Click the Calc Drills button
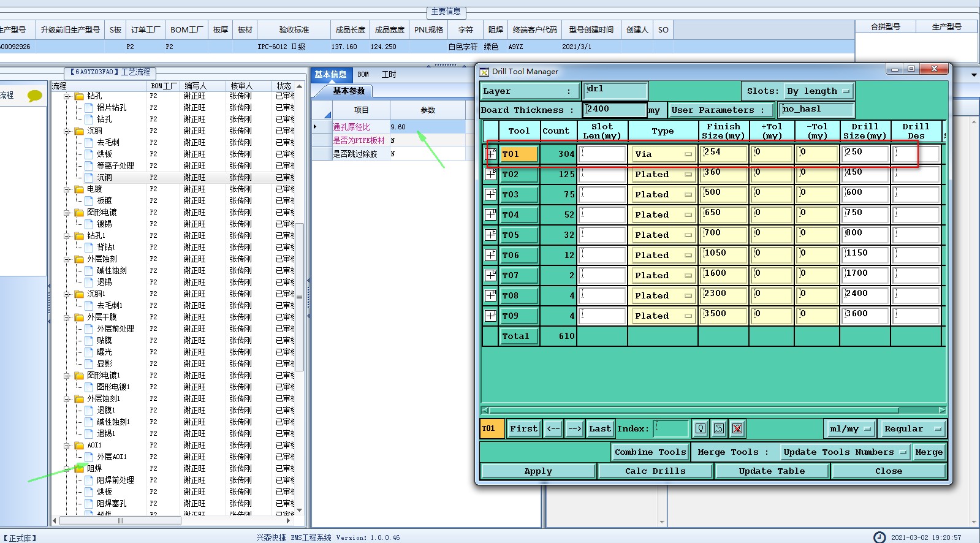Screen dimensions: 980x543 click(x=655, y=471)
